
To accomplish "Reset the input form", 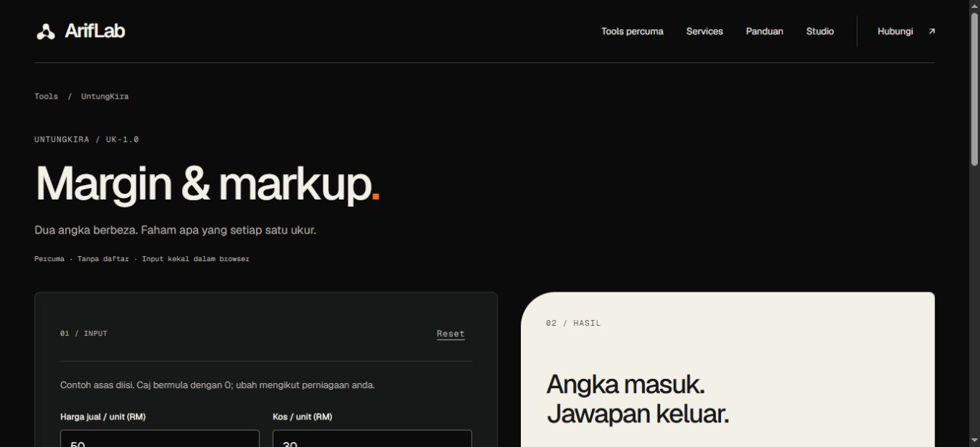I will [x=450, y=334].
